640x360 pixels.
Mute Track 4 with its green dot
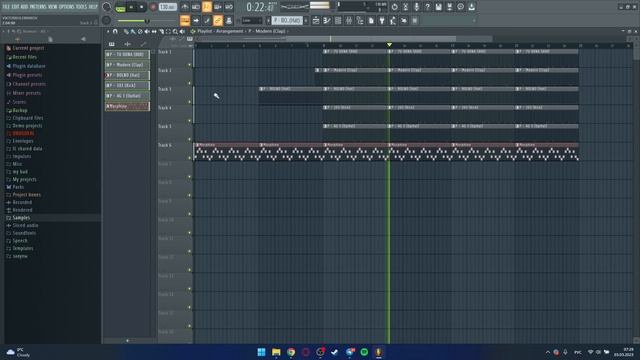[189, 121]
